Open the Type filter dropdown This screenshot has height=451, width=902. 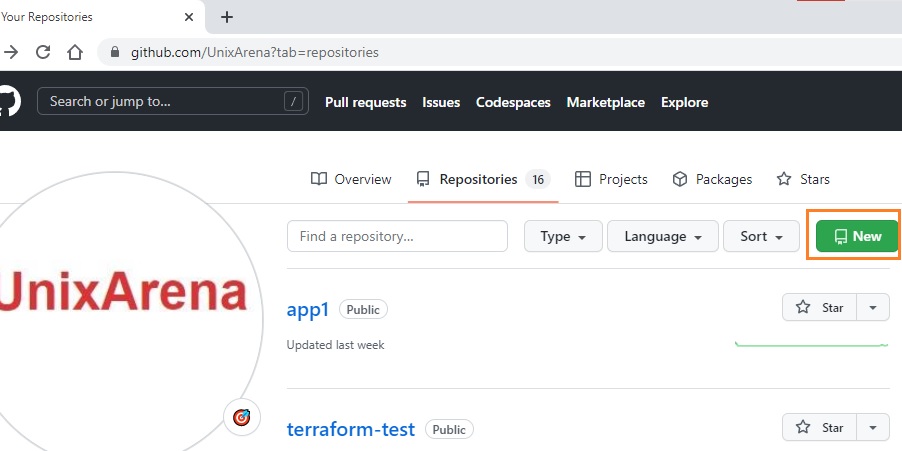tap(563, 236)
